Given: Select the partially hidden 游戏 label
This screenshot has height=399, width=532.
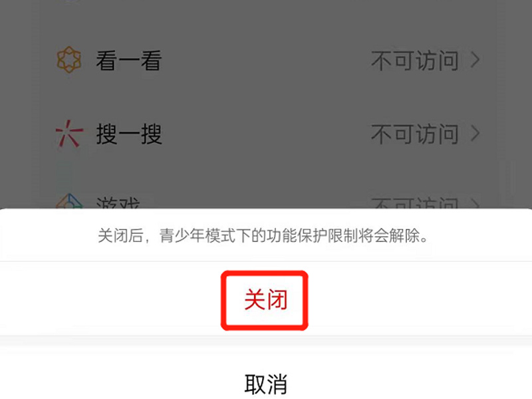Looking at the screenshot, I should point(118,203).
